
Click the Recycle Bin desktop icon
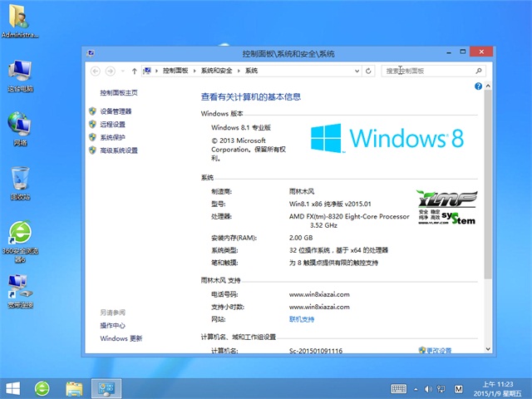point(20,181)
